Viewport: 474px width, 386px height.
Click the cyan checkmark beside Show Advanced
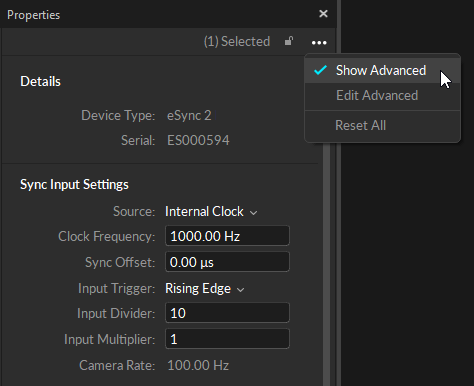coord(320,70)
